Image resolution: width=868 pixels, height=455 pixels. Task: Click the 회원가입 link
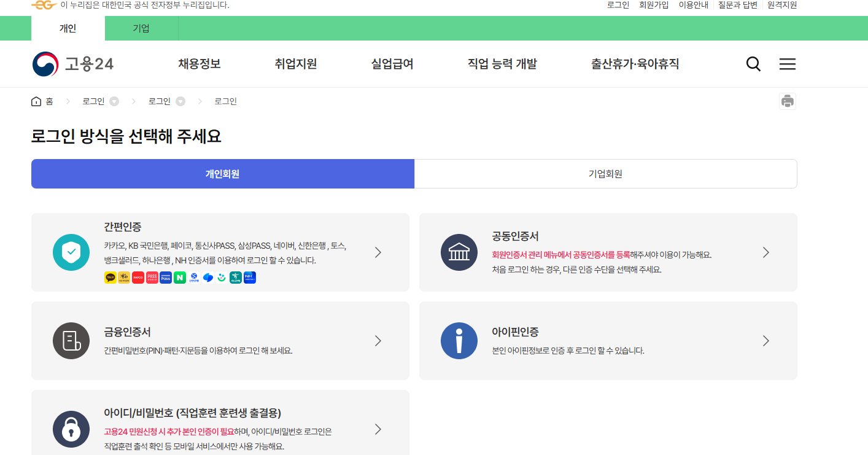click(x=652, y=5)
